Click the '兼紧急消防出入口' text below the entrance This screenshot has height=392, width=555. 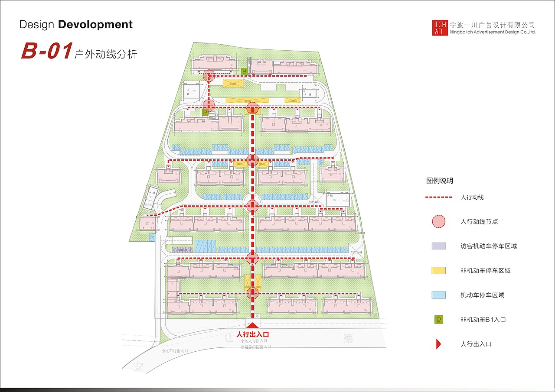pos(256,347)
